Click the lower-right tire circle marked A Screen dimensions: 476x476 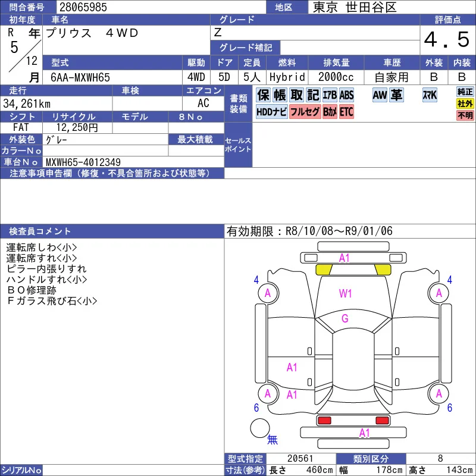[x=439, y=393]
